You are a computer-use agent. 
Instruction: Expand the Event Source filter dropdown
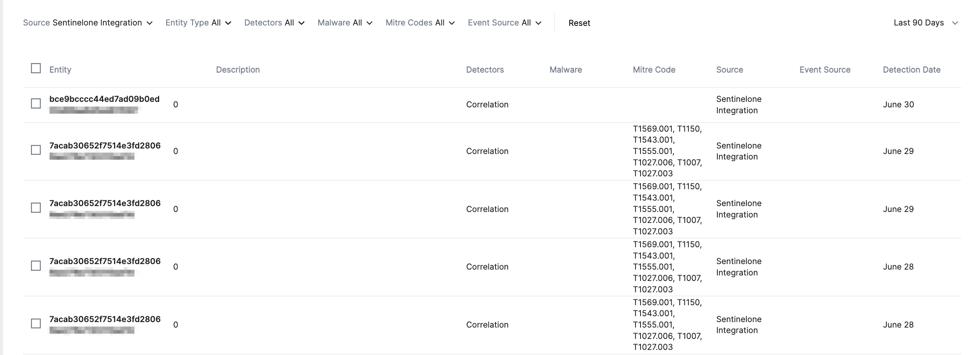click(x=504, y=23)
